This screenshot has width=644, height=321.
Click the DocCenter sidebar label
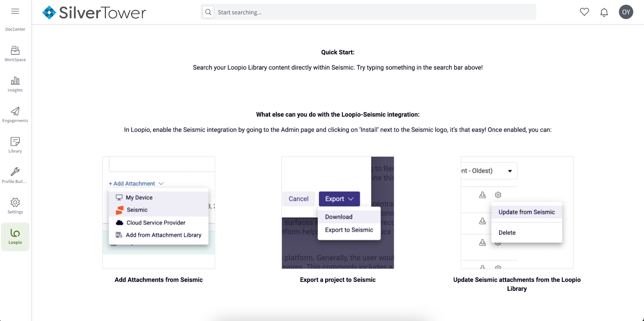pyautogui.click(x=15, y=29)
